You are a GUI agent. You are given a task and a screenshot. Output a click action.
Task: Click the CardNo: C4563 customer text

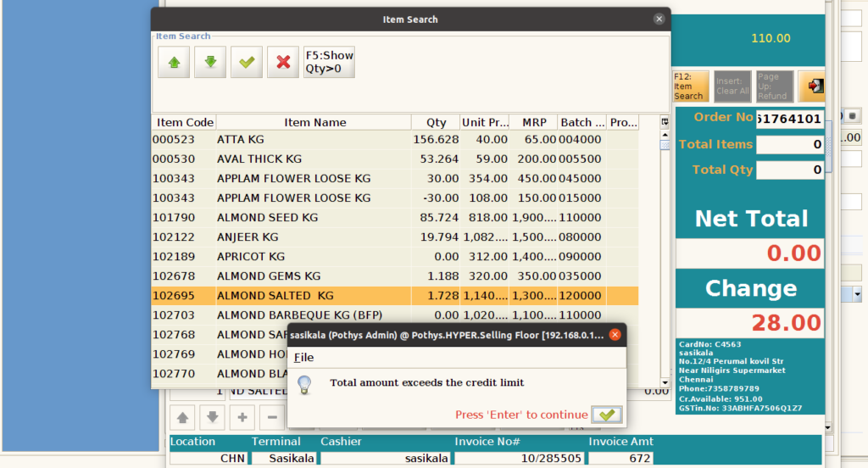709,344
